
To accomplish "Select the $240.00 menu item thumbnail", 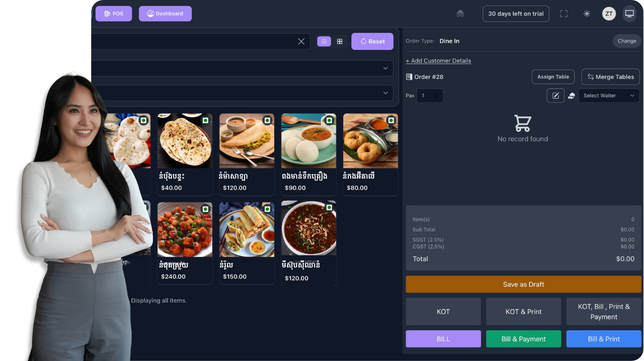I will coord(185,229).
